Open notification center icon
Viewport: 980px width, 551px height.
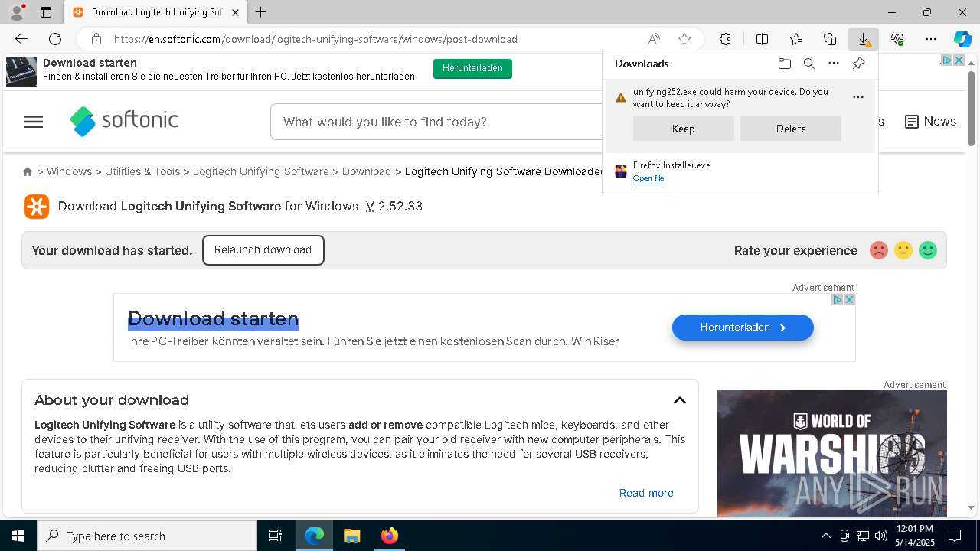[955, 536]
